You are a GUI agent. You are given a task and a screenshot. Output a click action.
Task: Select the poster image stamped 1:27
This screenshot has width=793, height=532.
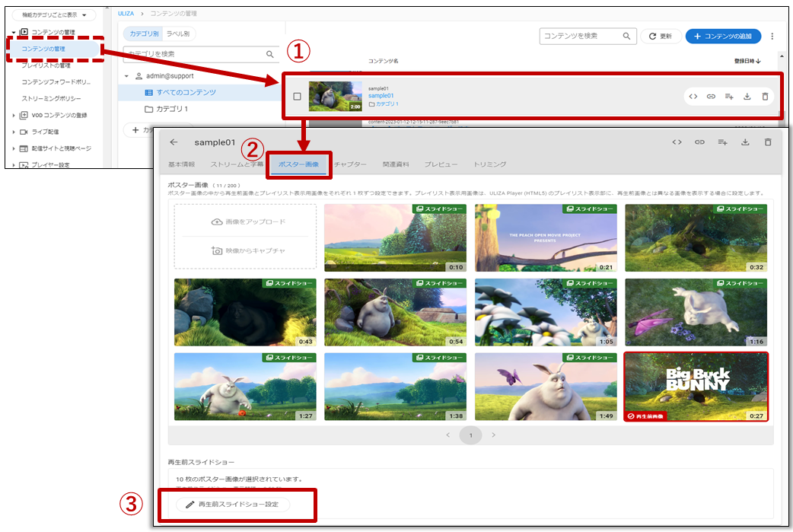pos(245,387)
